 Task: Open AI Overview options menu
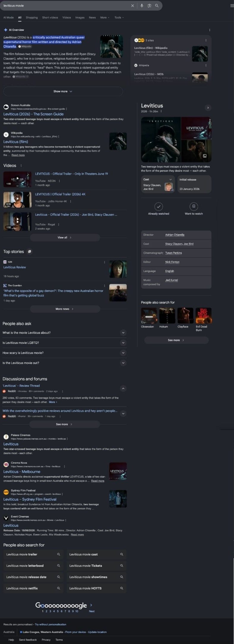tap(210, 30)
